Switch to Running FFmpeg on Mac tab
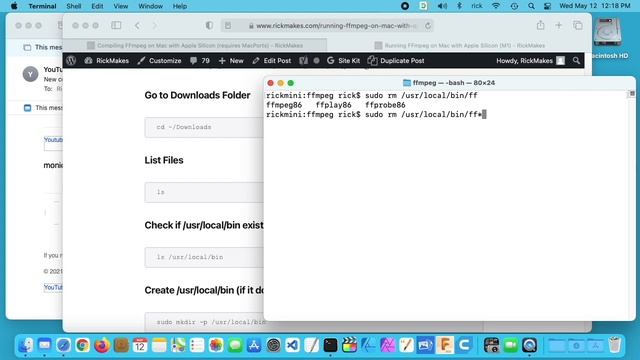 [460, 45]
